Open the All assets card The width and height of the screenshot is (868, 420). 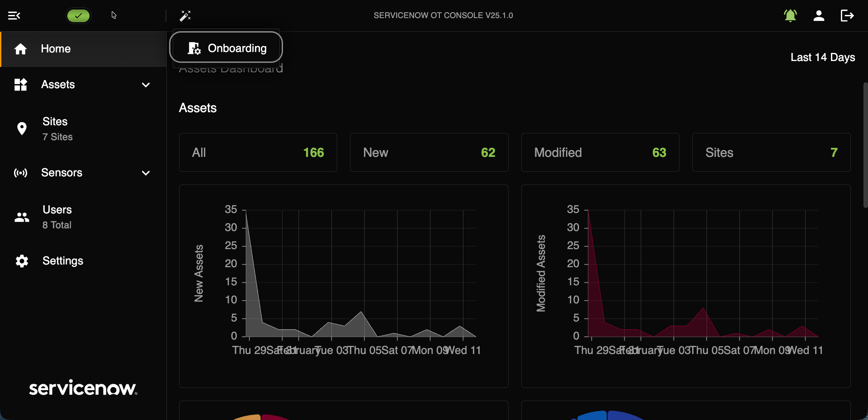click(258, 152)
